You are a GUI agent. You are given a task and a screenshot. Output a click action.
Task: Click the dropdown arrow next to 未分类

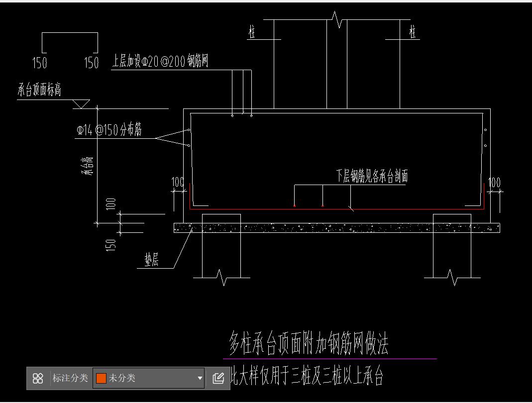coord(200,378)
